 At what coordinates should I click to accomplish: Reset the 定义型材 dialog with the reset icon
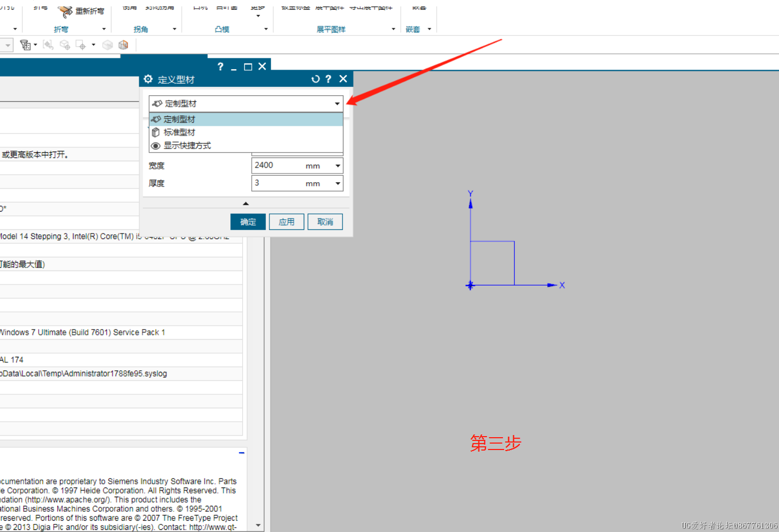pyautogui.click(x=316, y=79)
